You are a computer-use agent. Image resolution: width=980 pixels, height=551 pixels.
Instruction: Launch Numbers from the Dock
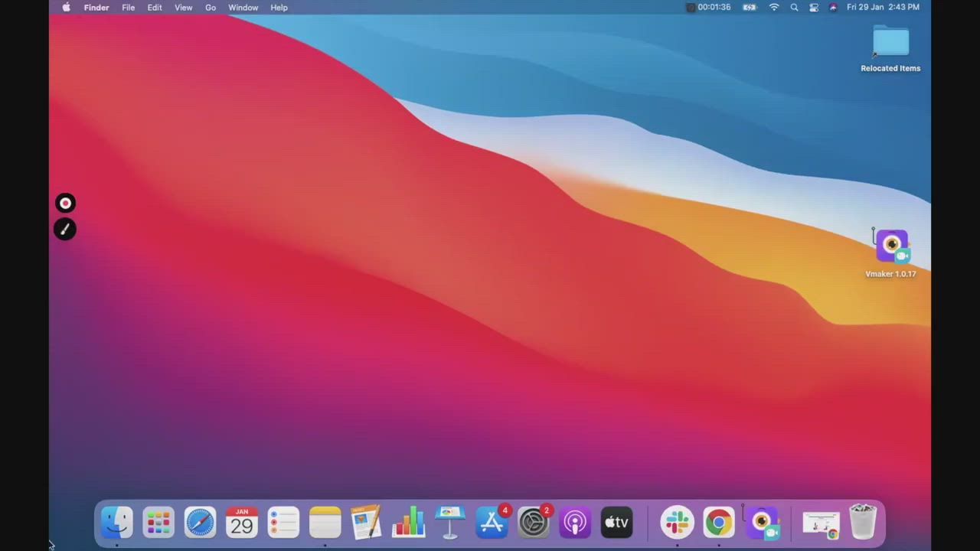point(408,523)
